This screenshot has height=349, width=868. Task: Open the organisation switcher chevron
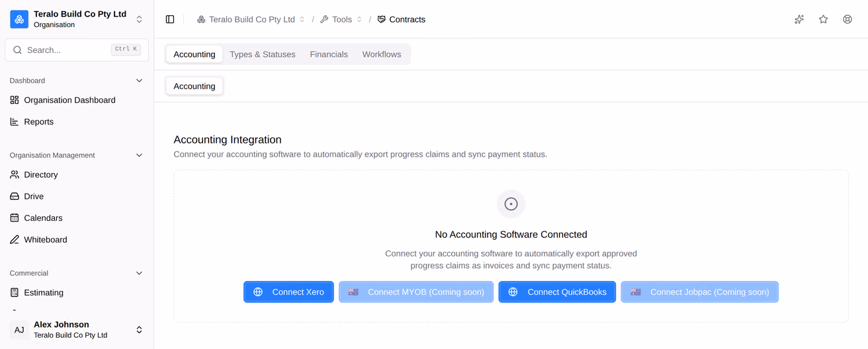[139, 19]
